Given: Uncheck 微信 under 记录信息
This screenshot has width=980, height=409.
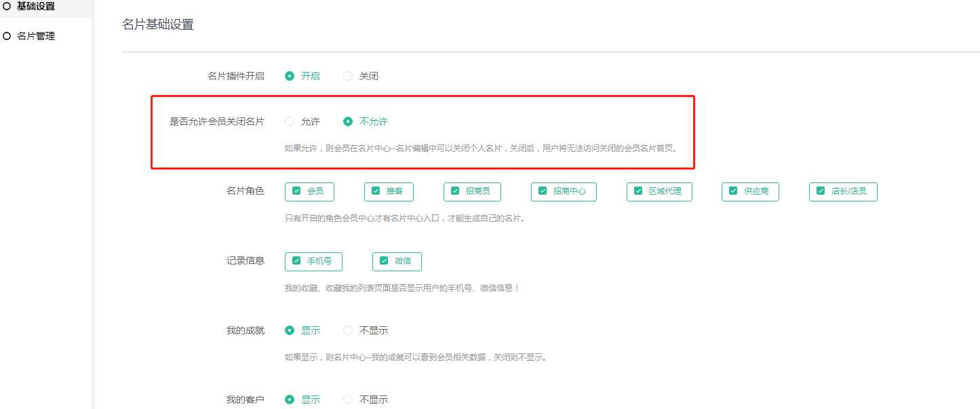Looking at the screenshot, I should click(x=384, y=261).
